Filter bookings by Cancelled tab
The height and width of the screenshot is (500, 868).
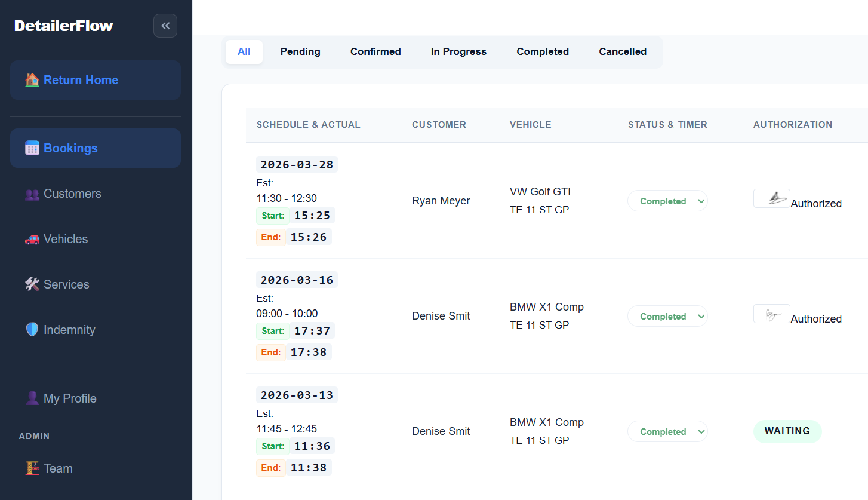coord(623,52)
